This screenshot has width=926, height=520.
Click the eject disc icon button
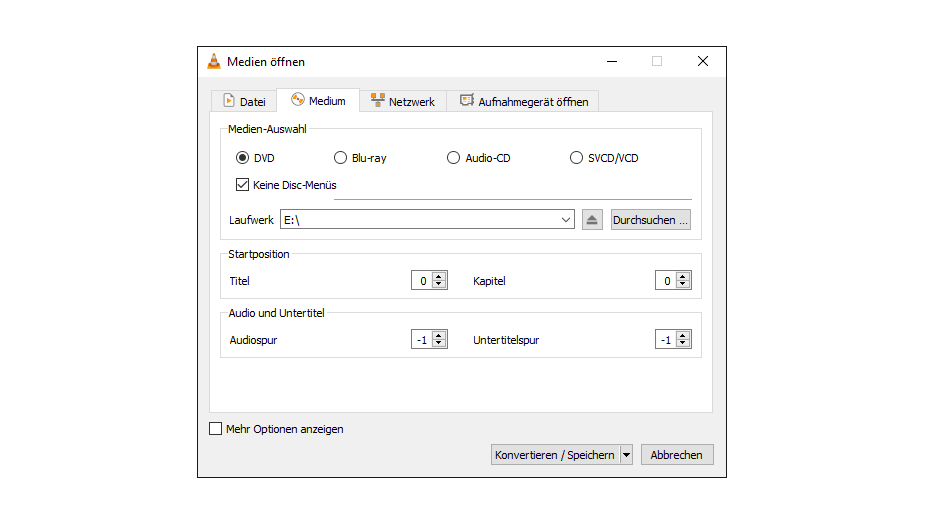[592, 220]
